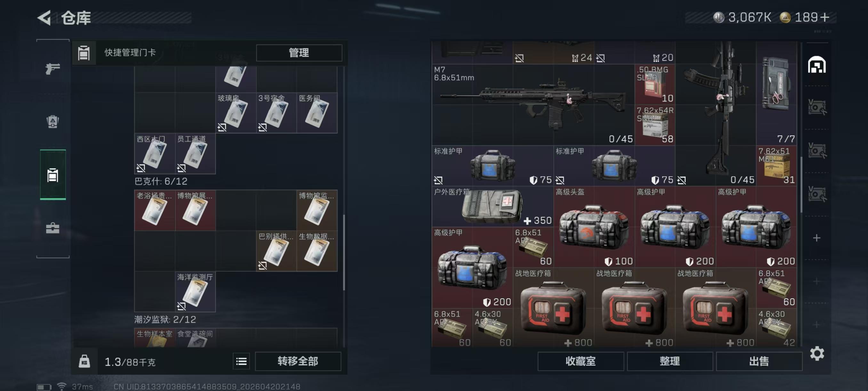Select the M7 6.8x51mm rifle

click(x=534, y=104)
